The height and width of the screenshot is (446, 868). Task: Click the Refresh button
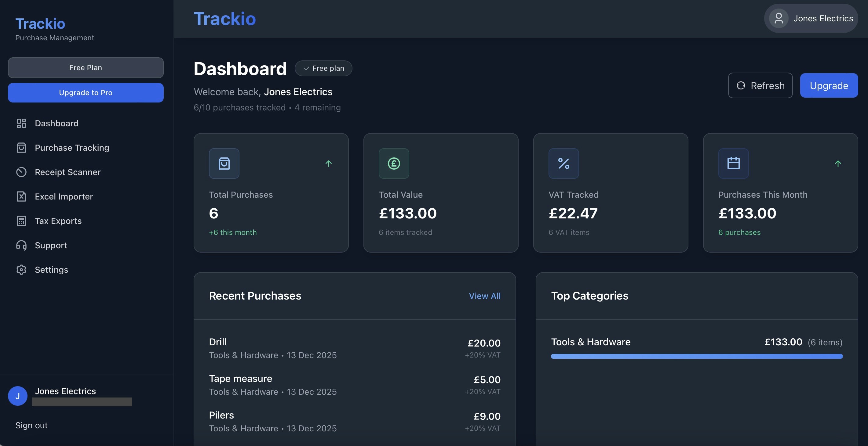tap(760, 85)
